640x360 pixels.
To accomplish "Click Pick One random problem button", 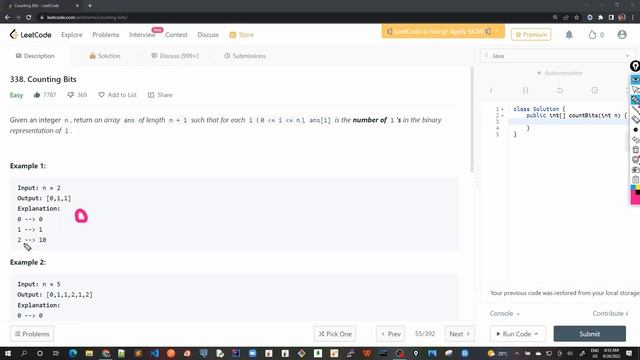I will point(335,334).
